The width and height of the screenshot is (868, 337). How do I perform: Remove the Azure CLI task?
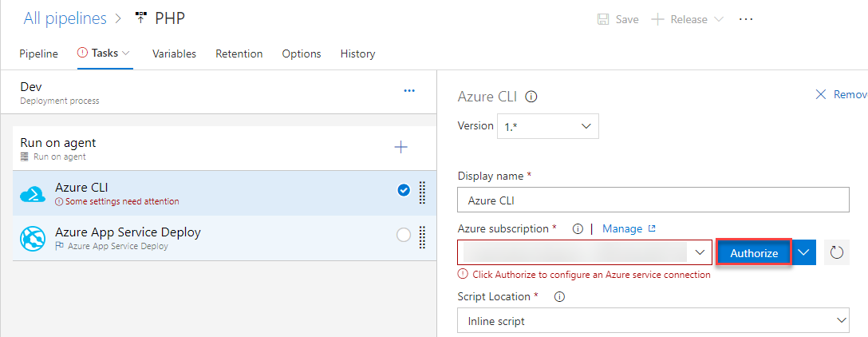point(842,95)
